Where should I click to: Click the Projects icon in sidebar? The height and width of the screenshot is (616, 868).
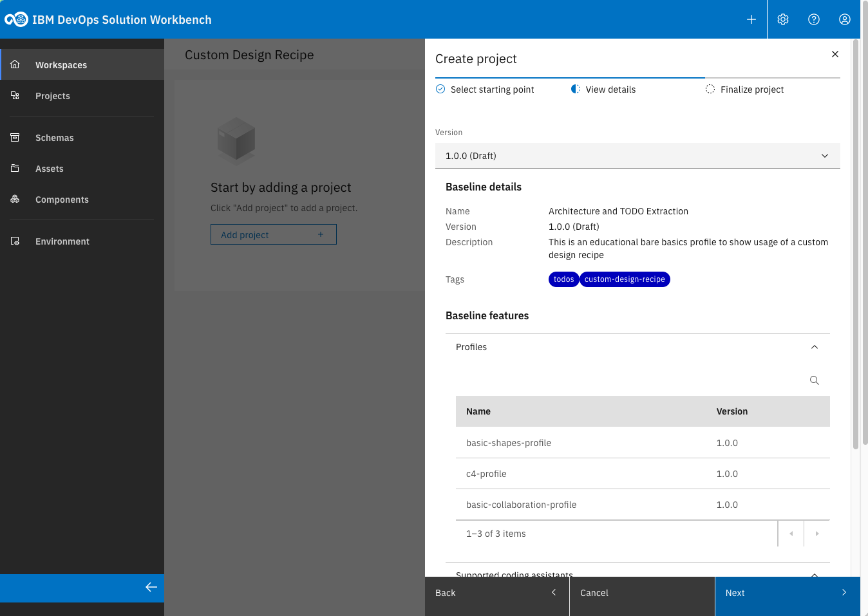[15, 95]
